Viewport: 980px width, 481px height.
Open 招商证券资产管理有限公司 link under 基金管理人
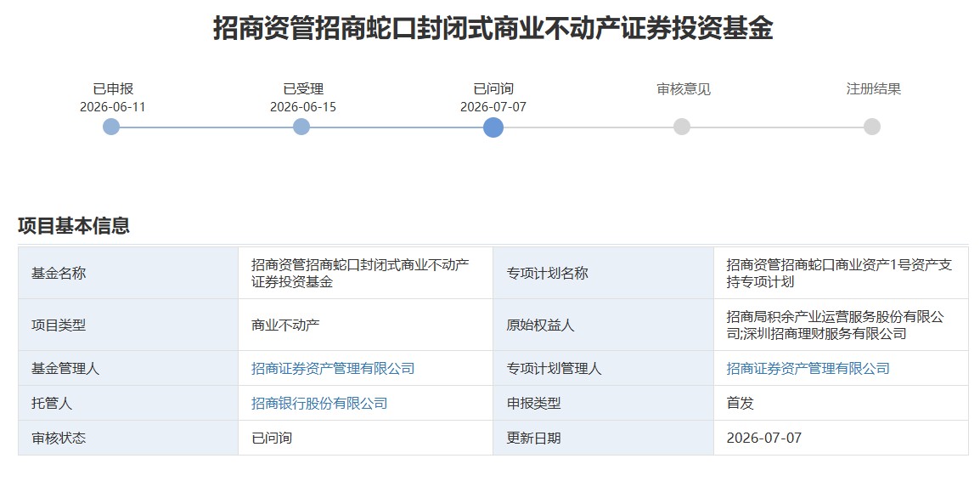[333, 369]
